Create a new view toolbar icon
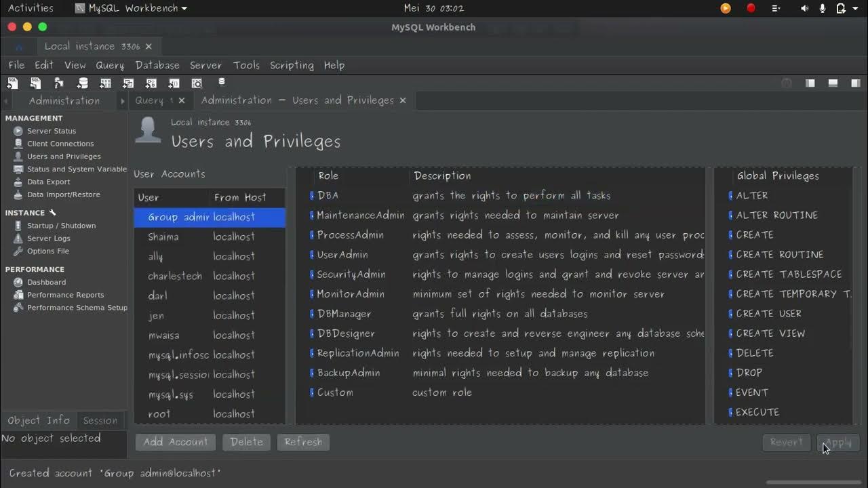 click(x=128, y=83)
